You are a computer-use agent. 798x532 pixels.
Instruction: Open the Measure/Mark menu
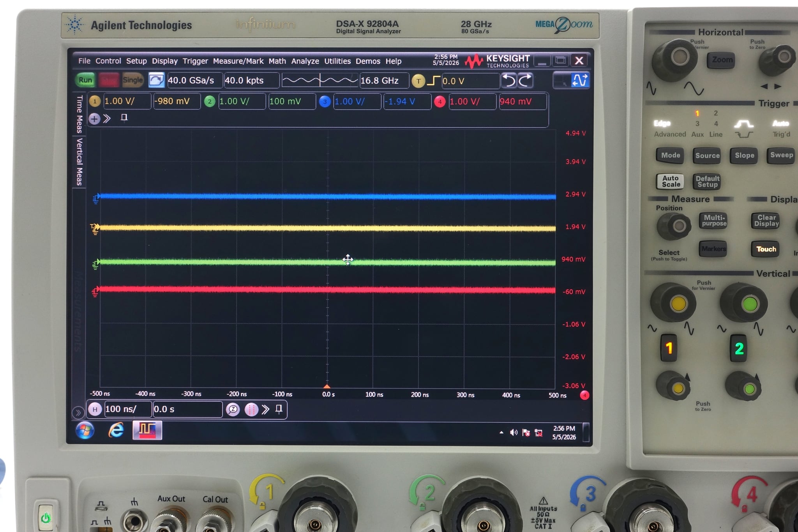click(x=238, y=61)
